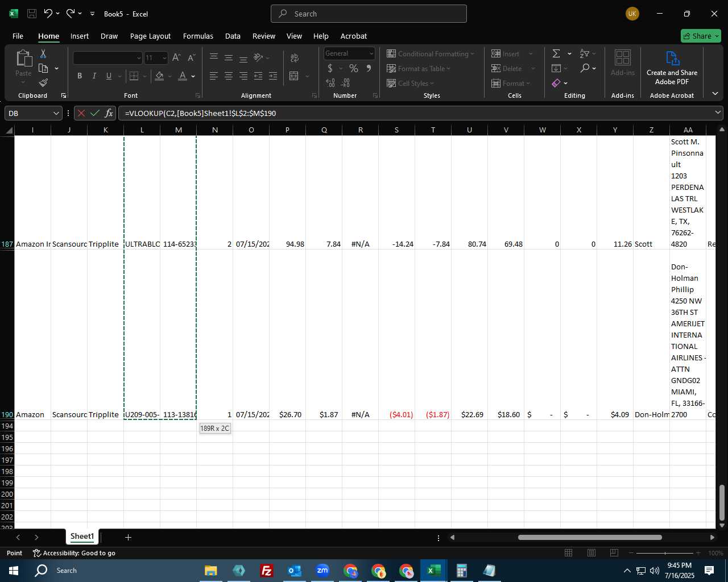Switch to the Insert tab

point(80,36)
